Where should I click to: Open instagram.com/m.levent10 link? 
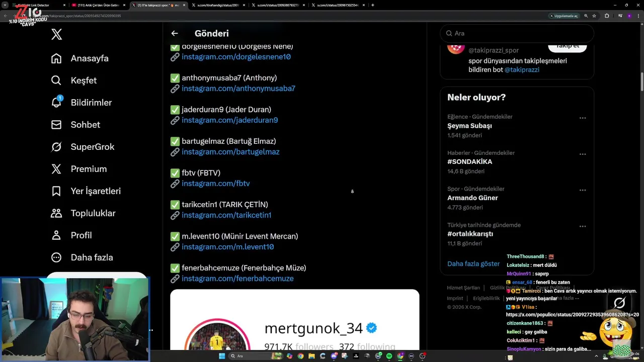[x=228, y=247]
